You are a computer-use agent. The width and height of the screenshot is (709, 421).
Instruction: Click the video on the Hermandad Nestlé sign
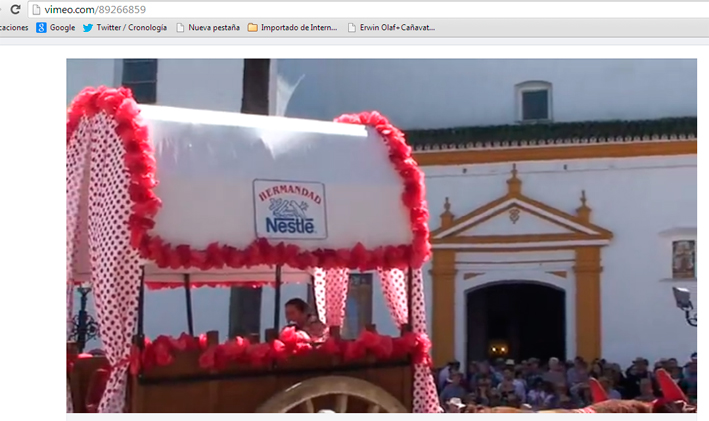click(x=289, y=210)
